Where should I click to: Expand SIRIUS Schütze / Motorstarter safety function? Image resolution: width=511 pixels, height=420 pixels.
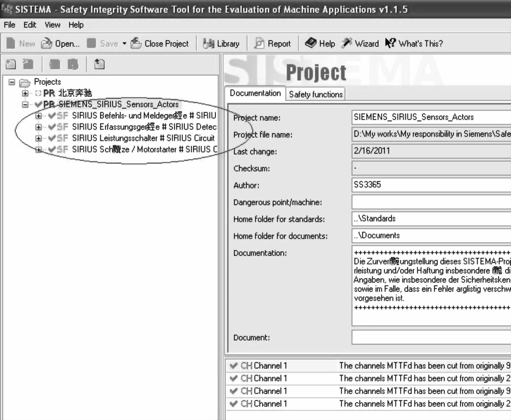(38, 149)
